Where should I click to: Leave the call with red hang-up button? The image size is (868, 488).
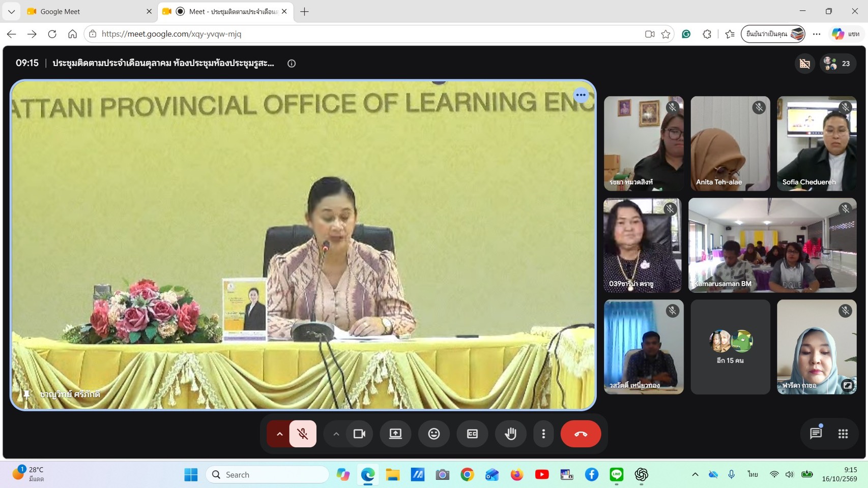(x=581, y=434)
